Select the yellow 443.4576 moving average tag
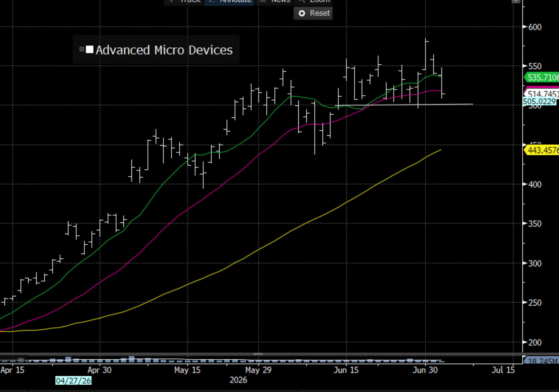 542,150
